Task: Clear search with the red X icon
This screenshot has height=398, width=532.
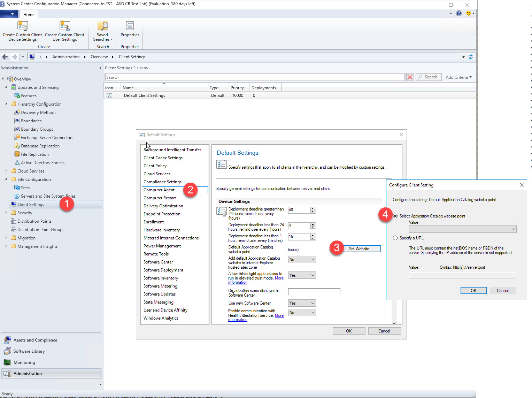Action: (410, 77)
